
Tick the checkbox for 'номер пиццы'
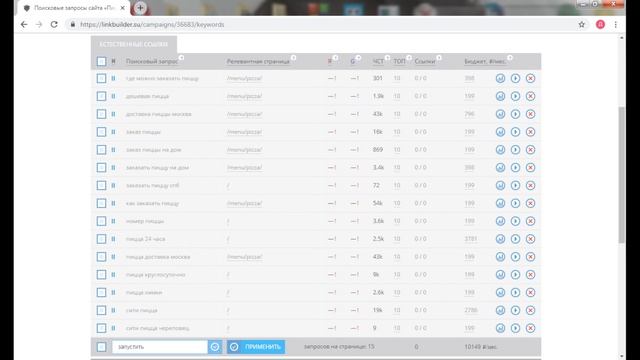101,221
